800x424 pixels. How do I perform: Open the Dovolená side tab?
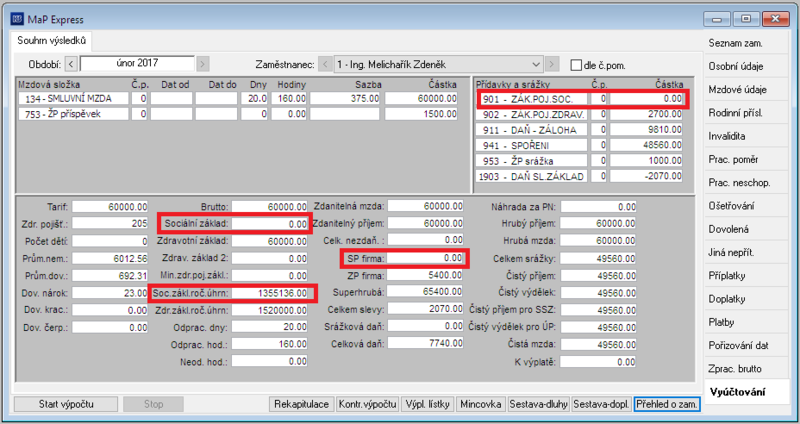[729, 229]
